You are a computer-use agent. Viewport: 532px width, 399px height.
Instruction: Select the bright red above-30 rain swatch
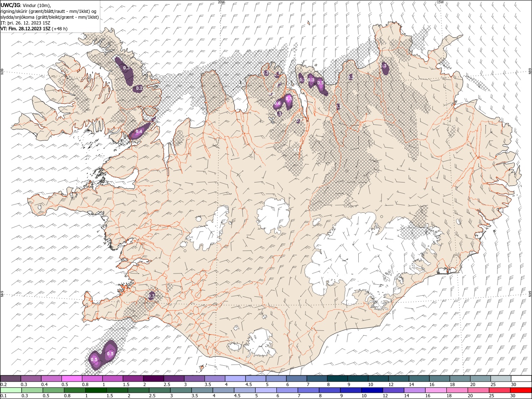point(521,390)
